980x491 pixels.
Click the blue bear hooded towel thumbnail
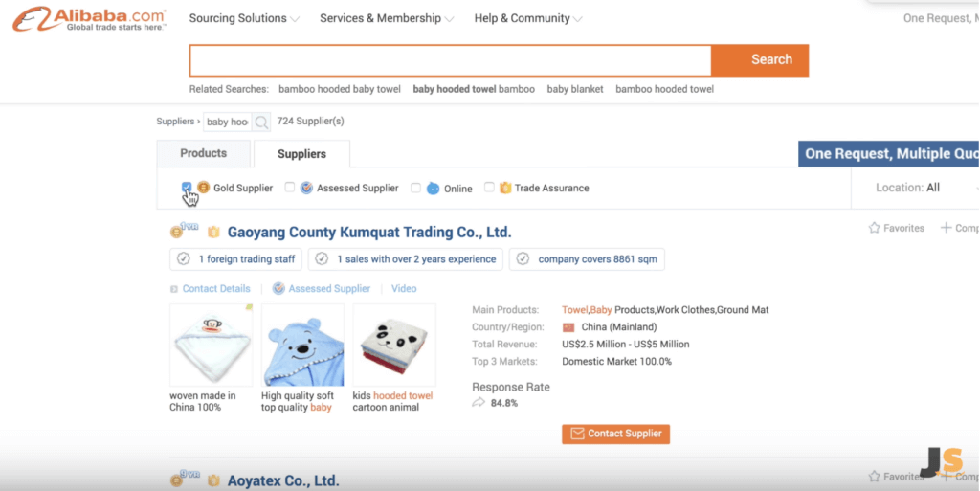(x=302, y=345)
